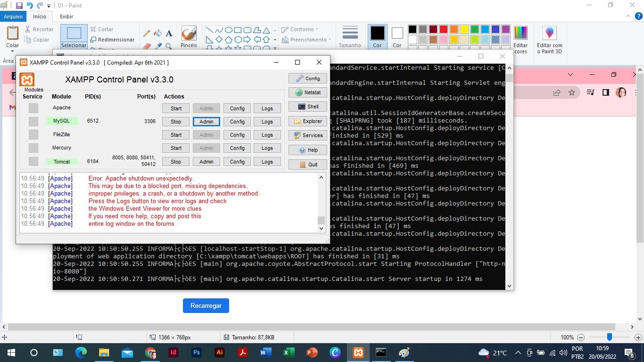Click the Copiar icon
This screenshot has height=362, width=644.
[28, 40]
